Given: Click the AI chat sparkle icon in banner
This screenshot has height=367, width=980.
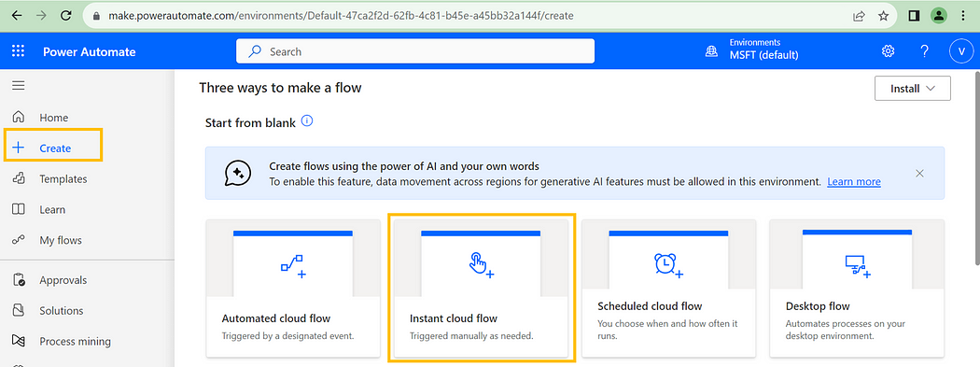Looking at the screenshot, I should tap(237, 173).
